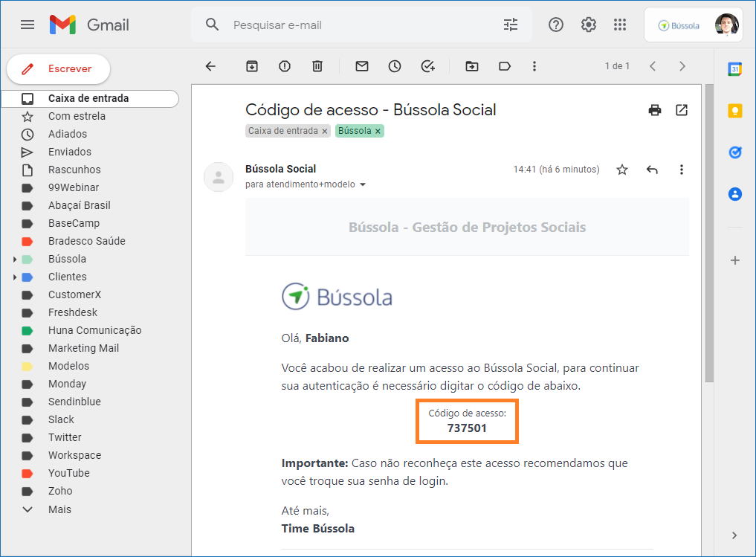The image size is (756, 557).
Task: Open Google Tasks side panel
Action: (734, 152)
